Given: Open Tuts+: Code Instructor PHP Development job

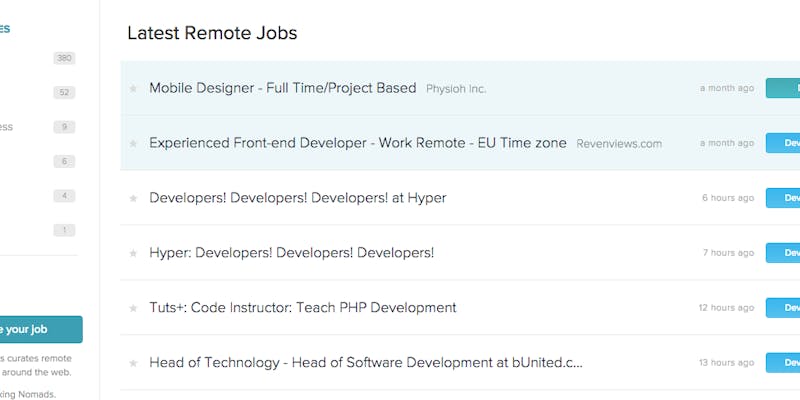Looking at the screenshot, I should [x=302, y=308].
